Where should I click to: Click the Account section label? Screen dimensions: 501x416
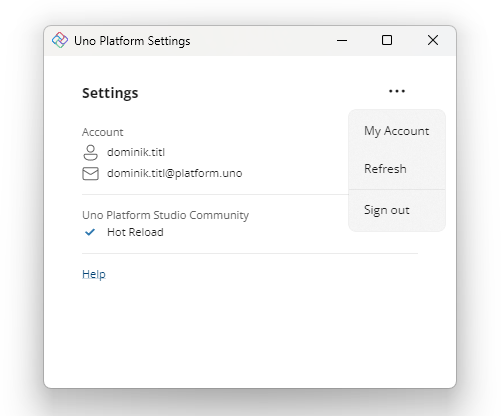pyautogui.click(x=103, y=132)
